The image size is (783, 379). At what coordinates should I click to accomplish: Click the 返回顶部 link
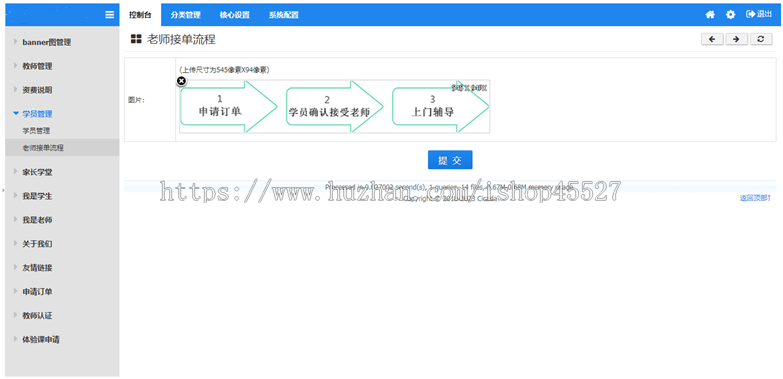pyautogui.click(x=755, y=198)
